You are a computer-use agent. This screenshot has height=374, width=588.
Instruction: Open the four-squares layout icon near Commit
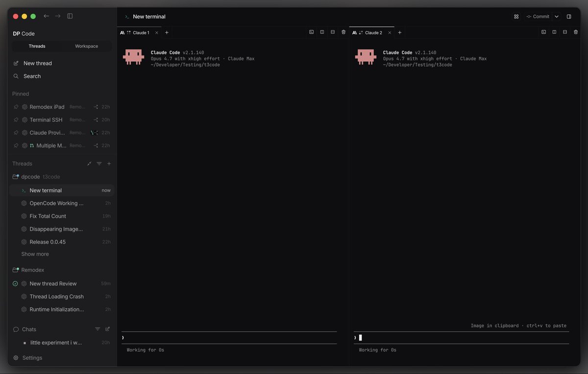[x=516, y=17]
